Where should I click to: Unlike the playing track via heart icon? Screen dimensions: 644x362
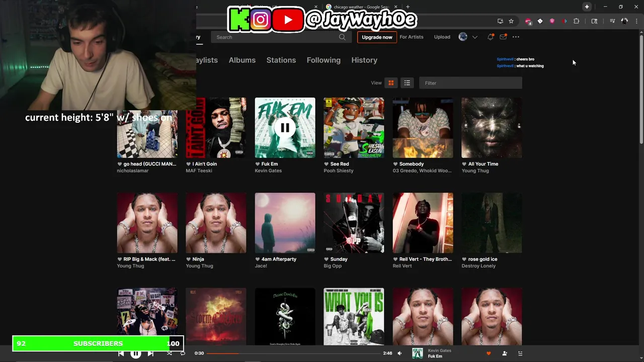click(x=489, y=353)
